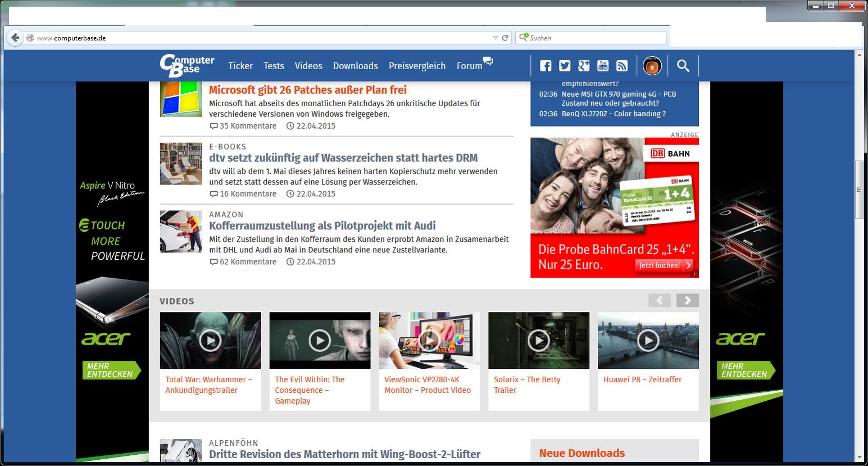Click the vertical page scrollbar thumb
Viewport: 868px width, 466px height.
point(859,190)
